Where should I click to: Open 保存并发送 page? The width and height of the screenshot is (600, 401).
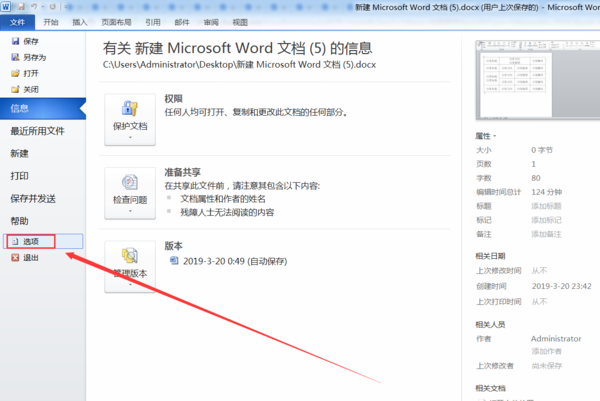pyautogui.click(x=33, y=199)
